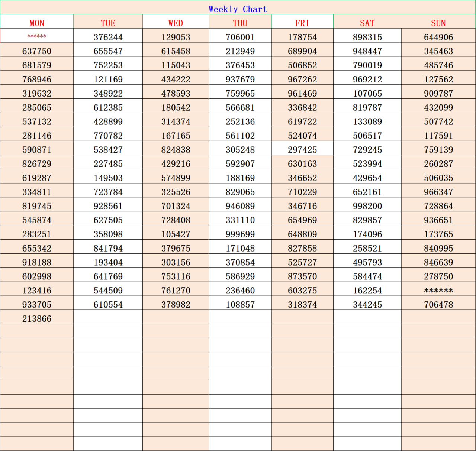Select the SAT column header

(x=367, y=23)
